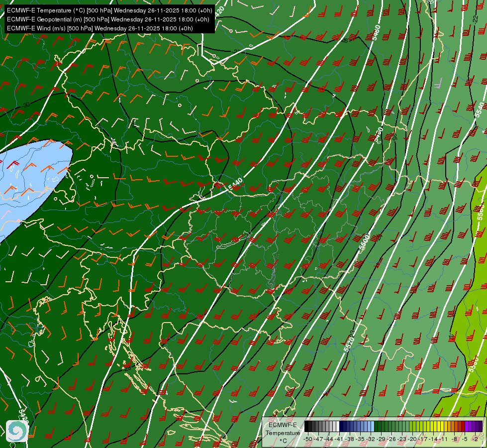Click the -29 value in the legend

(x=381, y=439)
